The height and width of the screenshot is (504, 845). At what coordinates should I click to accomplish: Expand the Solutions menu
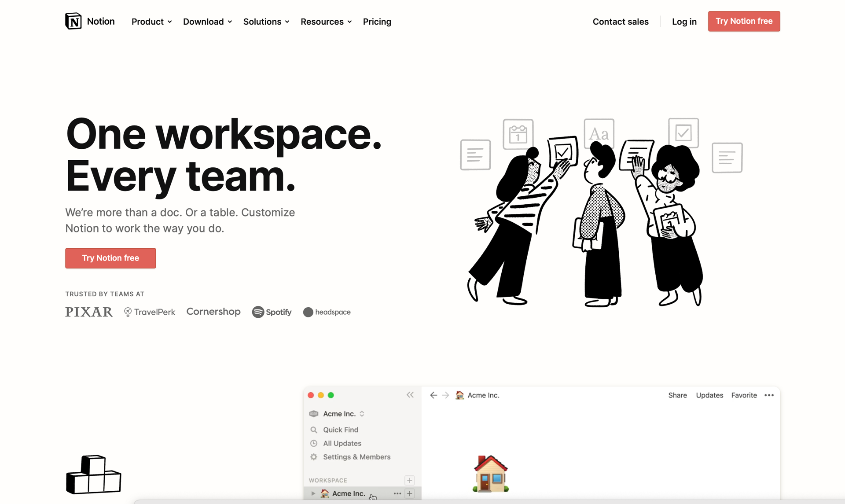266,22
